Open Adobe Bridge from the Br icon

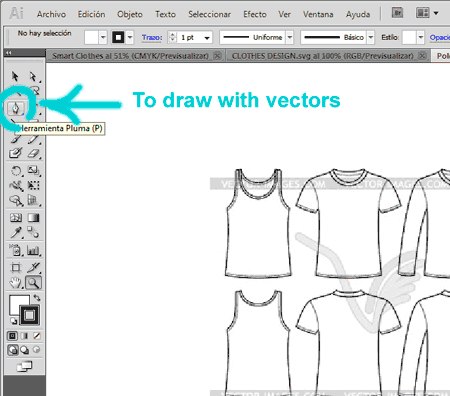[397, 13]
